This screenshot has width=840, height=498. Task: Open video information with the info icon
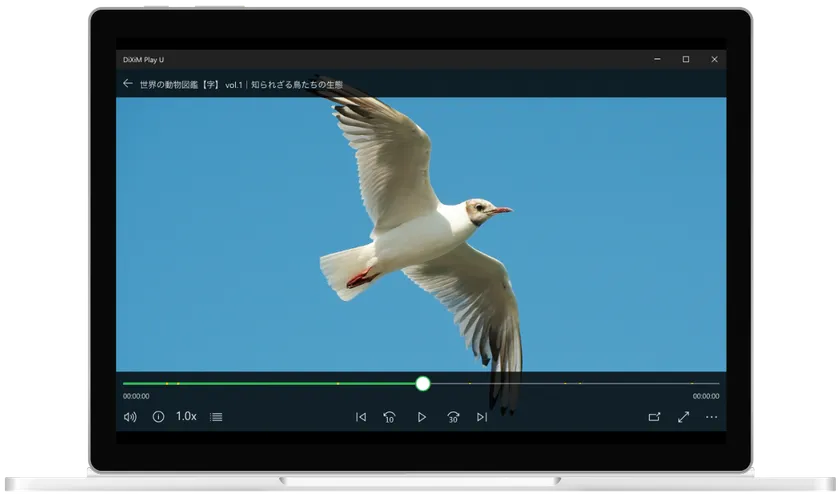[x=158, y=417]
